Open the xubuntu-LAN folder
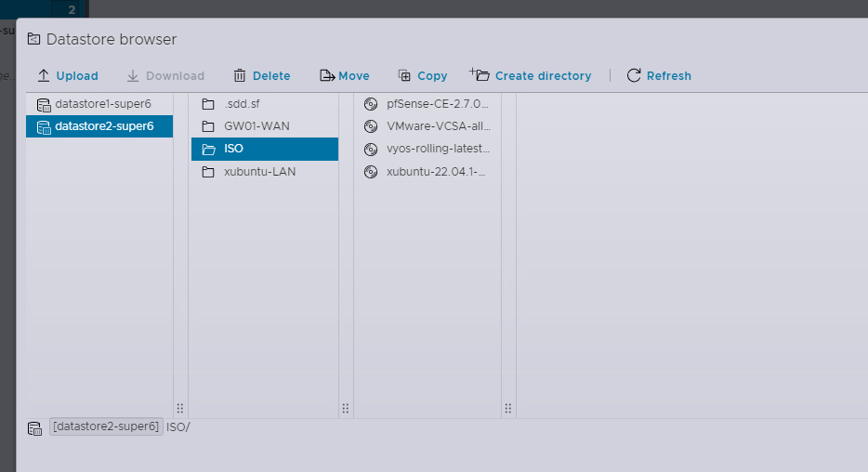This screenshot has height=472, width=868. pos(259,172)
